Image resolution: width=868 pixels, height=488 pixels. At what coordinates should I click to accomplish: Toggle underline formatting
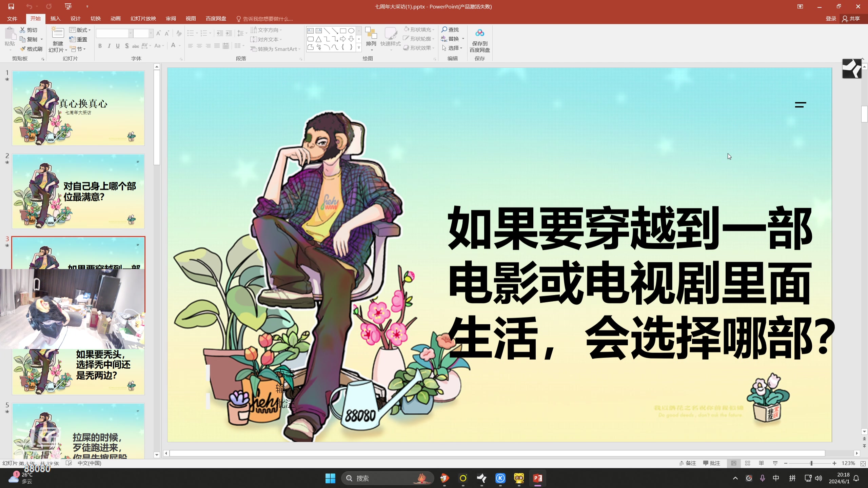coord(117,45)
